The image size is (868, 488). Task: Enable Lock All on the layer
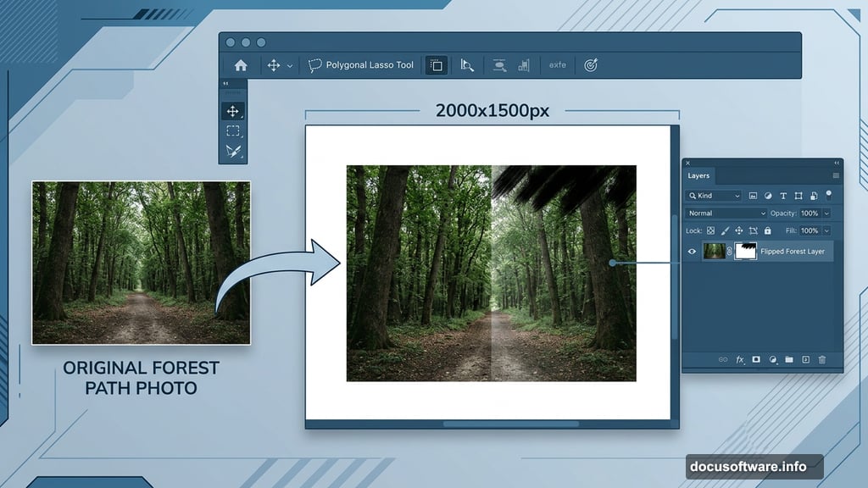click(768, 230)
